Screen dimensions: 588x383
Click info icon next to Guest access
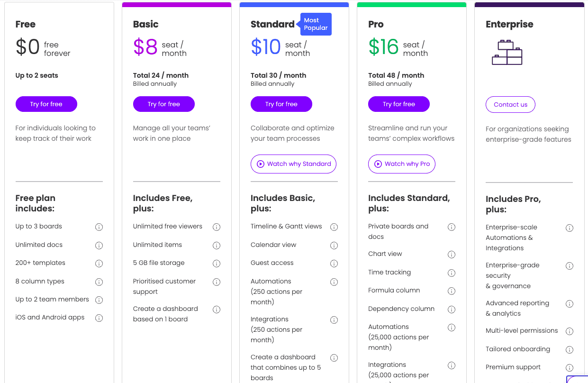coord(334,263)
